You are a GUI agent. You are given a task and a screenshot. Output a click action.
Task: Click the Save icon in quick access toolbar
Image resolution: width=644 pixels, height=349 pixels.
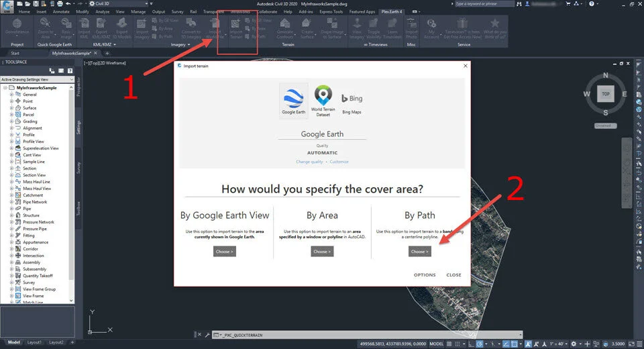point(36,4)
